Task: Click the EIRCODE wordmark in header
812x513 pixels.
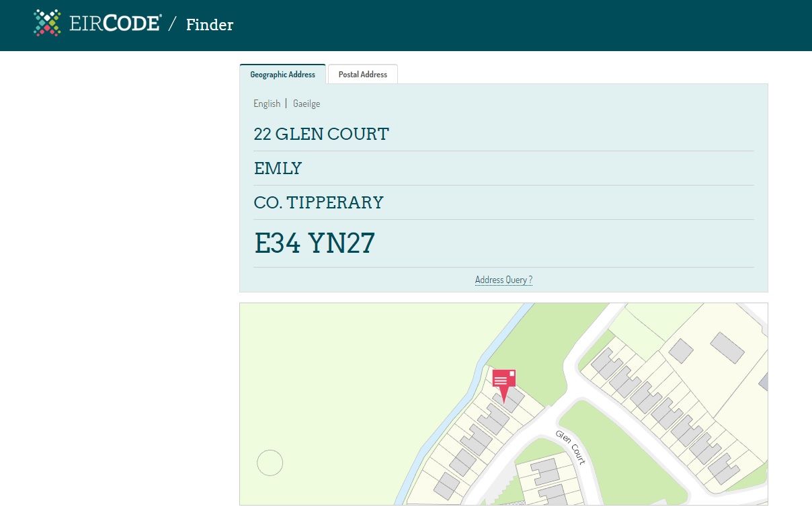Action: pos(115,24)
